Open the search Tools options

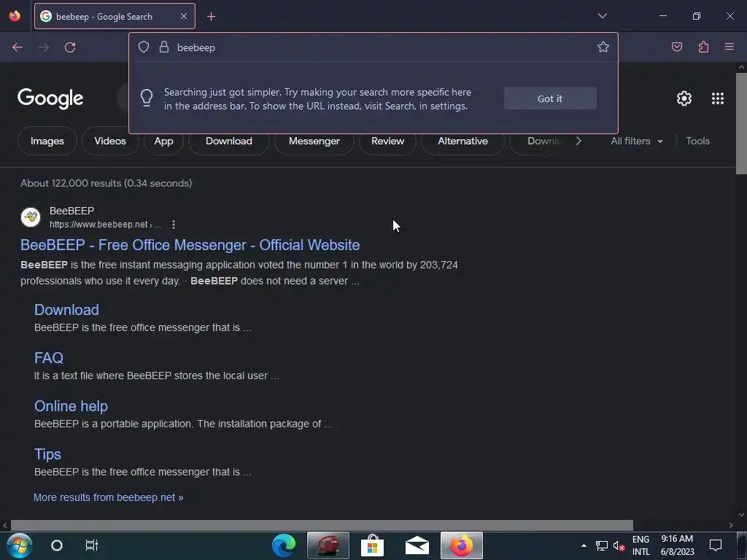pos(697,141)
